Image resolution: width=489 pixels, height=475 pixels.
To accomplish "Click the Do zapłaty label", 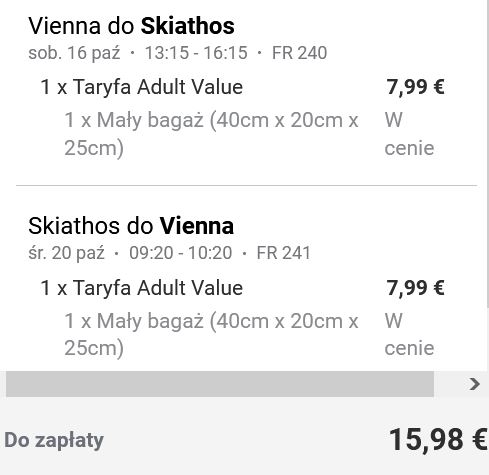I will [54, 441].
